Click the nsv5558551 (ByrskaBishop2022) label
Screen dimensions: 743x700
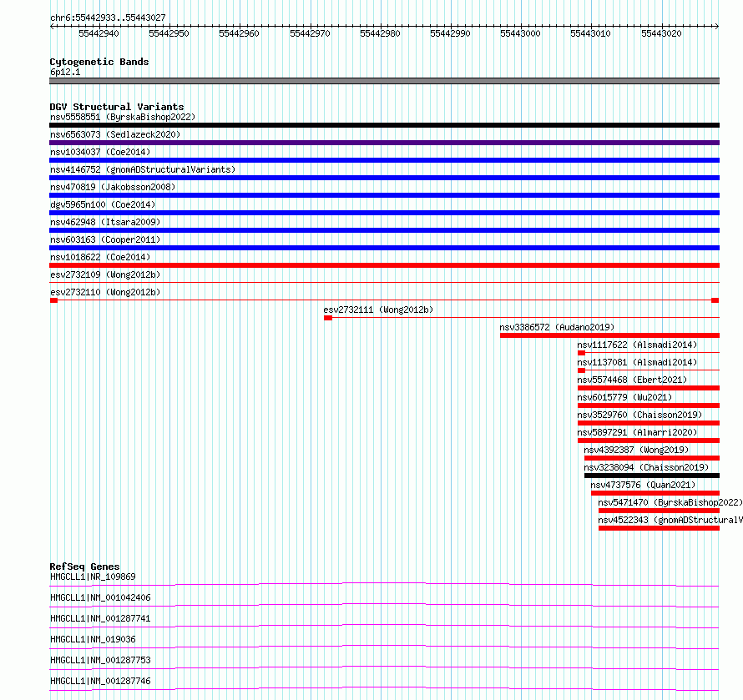(x=123, y=117)
